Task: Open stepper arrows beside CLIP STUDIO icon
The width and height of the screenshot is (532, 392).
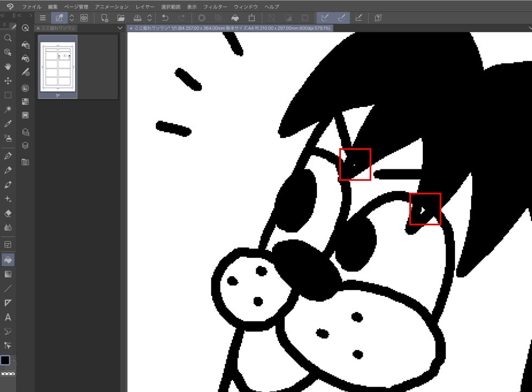Action: coord(72,18)
